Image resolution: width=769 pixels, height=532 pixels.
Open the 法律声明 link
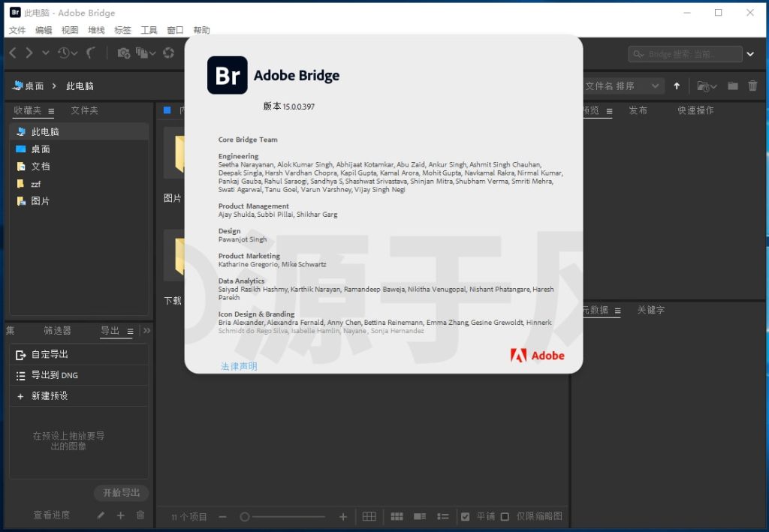(239, 366)
